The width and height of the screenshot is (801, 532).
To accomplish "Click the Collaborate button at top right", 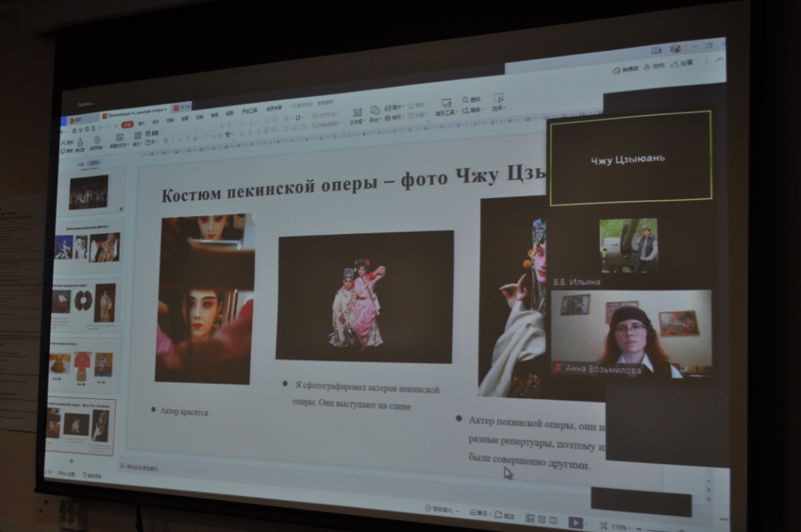I will [x=655, y=66].
